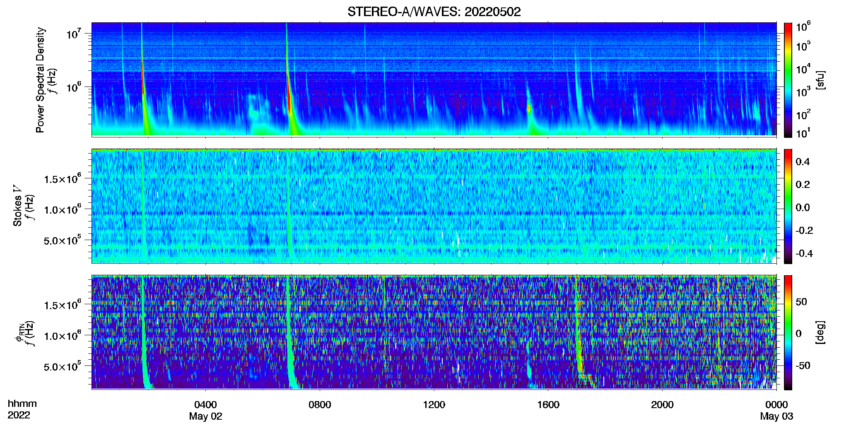The height and width of the screenshot is (447, 868).
Task: Click the May 03 date label
Action: [776, 416]
